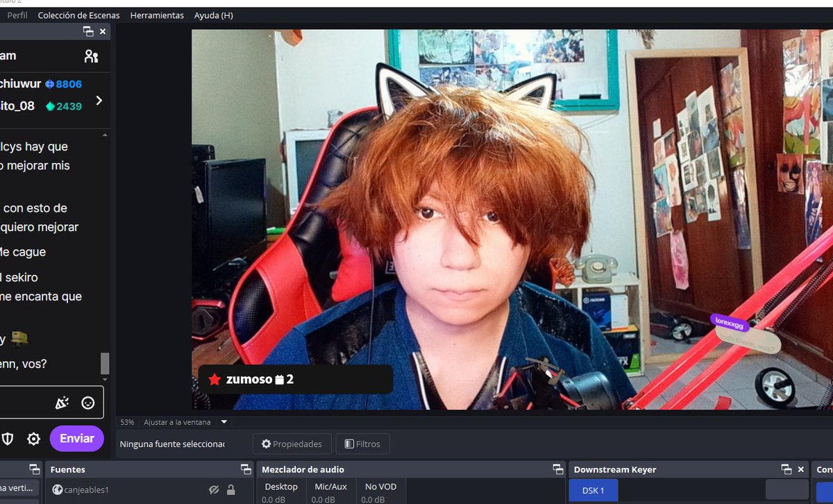
Task: Click the Mic/Aux audio channel label
Action: click(x=330, y=487)
